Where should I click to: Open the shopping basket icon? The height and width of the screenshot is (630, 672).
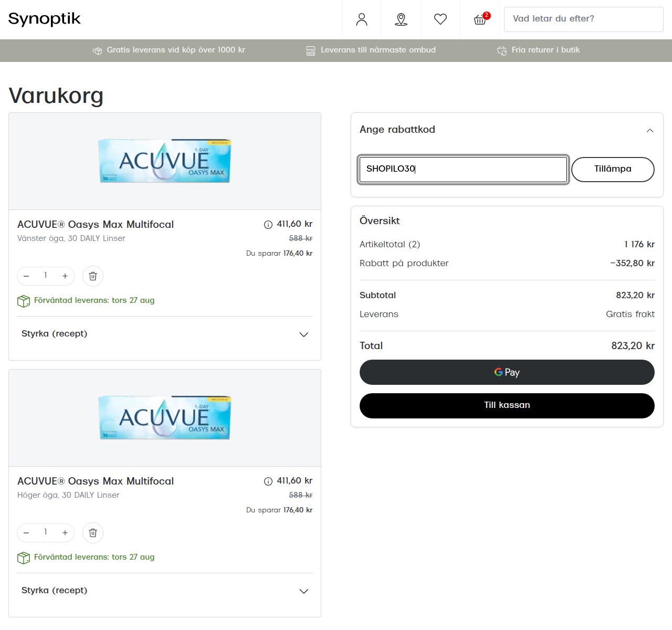tap(480, 19)
